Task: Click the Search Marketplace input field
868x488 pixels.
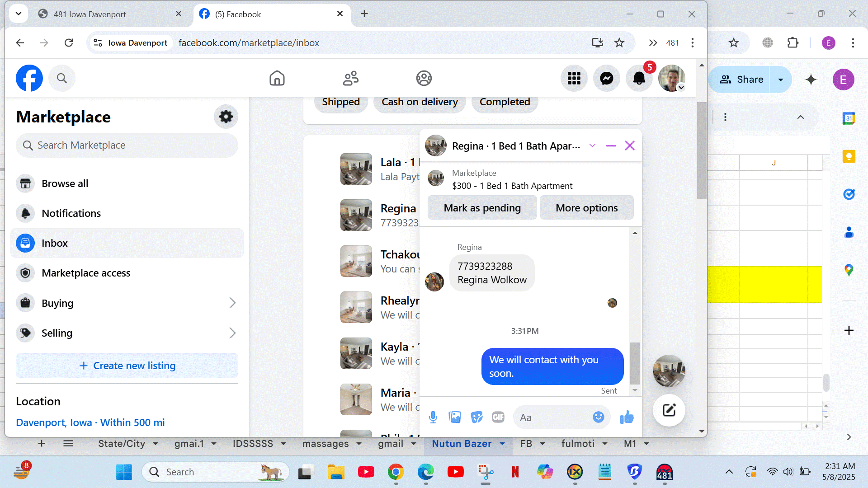Action: pyautogui.click(x=127, y=145)
